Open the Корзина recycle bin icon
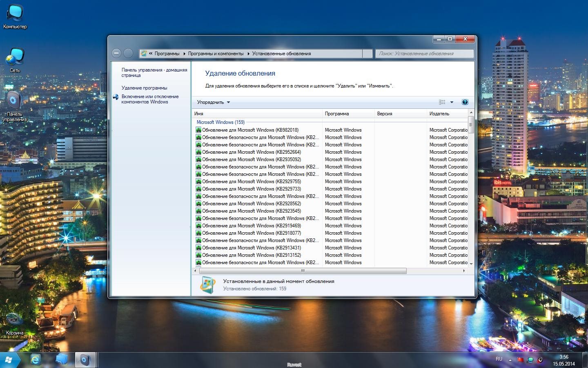Screen dimensions: 588x368 [15, 324]
